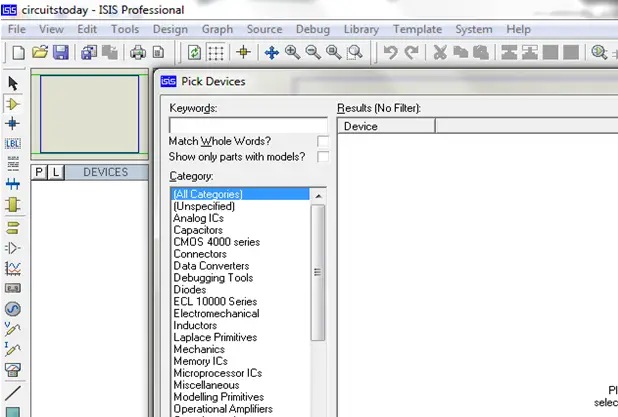Click the P pick devices button
The width and height of the screenshot is (618, 417).
click(x=39, y=173)
